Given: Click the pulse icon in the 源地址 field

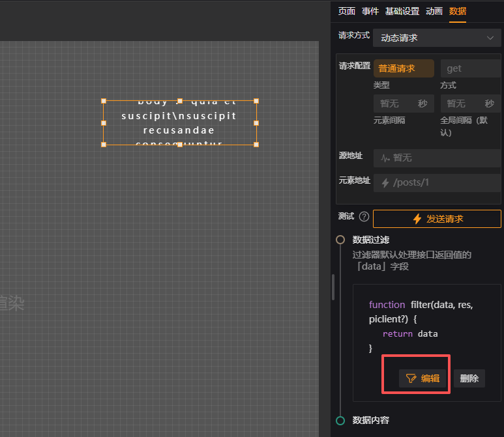Looking at the screenshot, I should pos(385,158).
